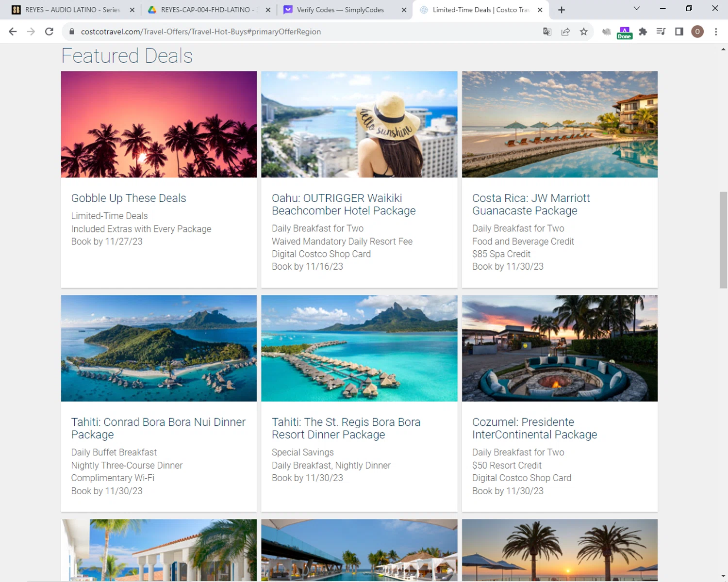Switch to REYES – AUDIO LATINO tab

[x=72, y=10]
